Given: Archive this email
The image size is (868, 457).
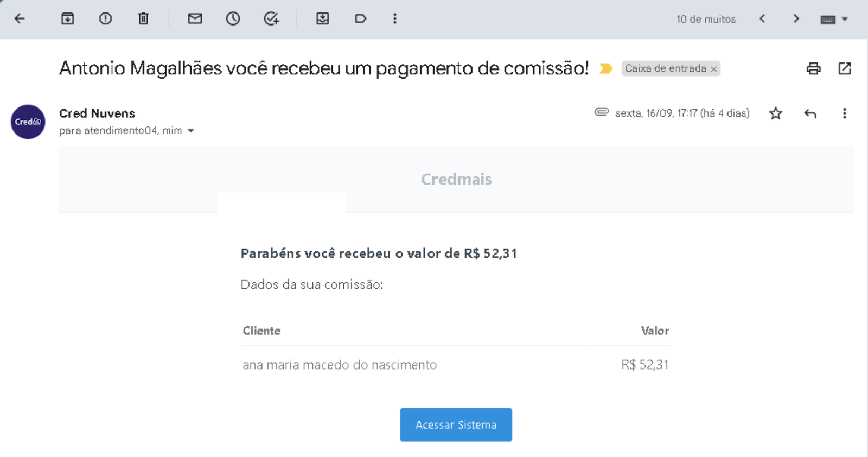Looking at the screenshot, I should (67, 19).
